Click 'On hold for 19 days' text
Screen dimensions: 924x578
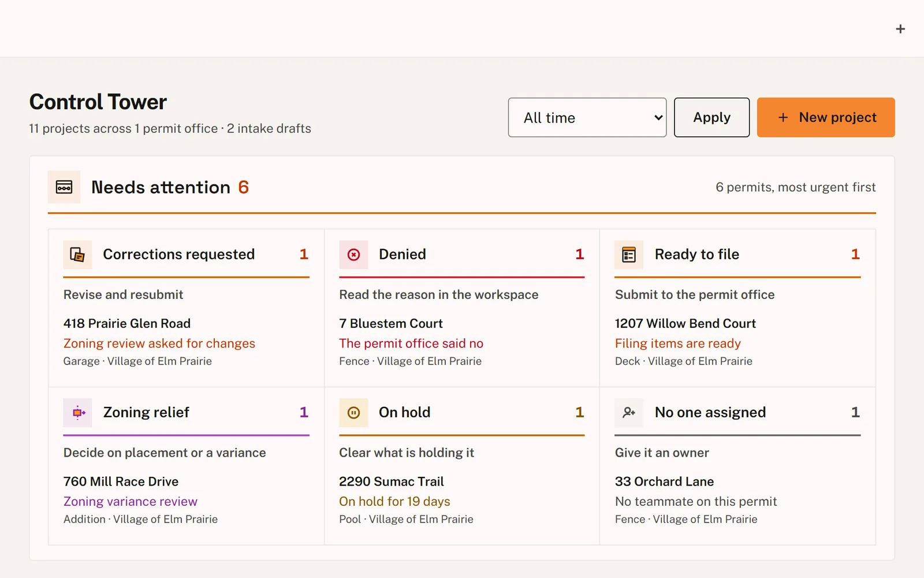coord(394,502)
